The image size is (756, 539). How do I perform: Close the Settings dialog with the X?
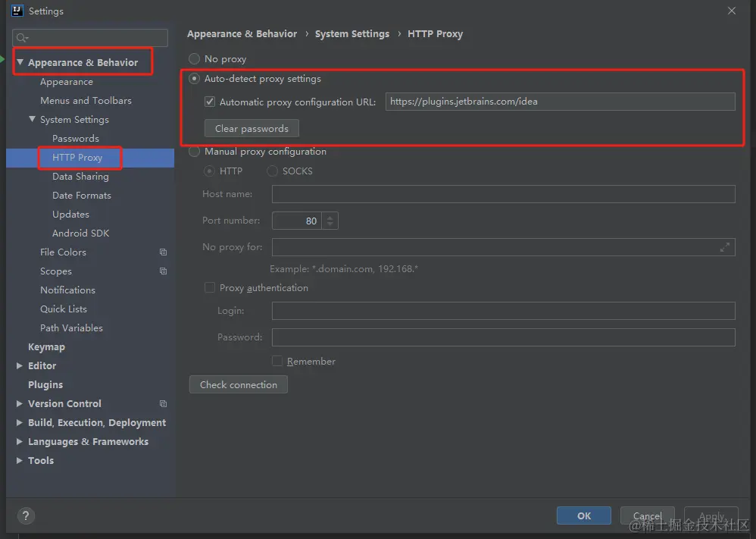coord(732,11)
